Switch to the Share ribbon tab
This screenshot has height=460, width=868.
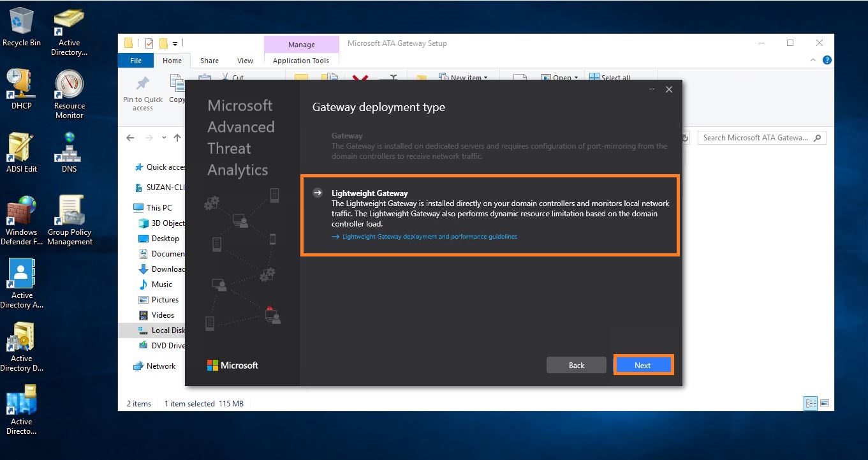pyautogui.click(x=209, y=61)
